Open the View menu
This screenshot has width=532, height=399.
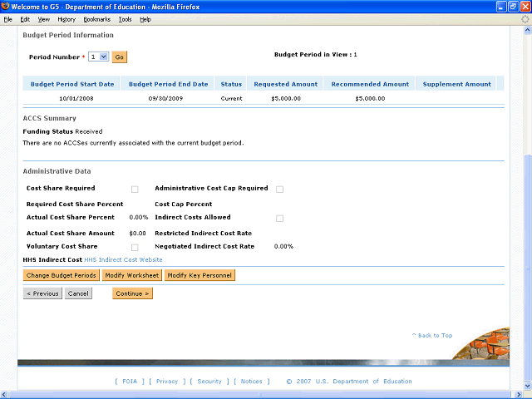[x=43, y=20]
